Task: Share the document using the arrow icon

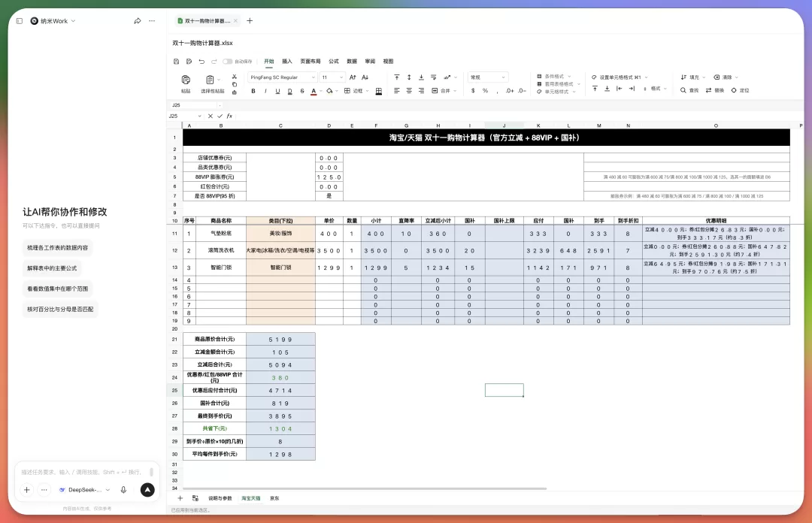Action: (x=138, y=21)
